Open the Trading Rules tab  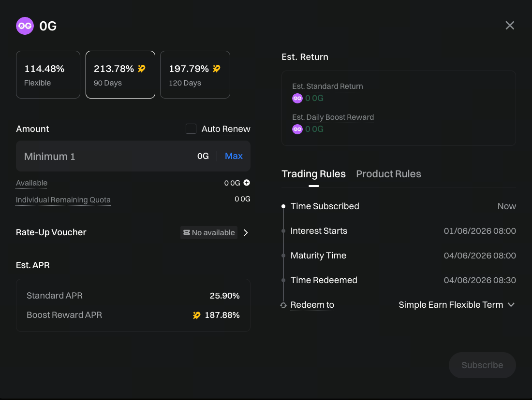pyautogui.click(x=313, y=174)
